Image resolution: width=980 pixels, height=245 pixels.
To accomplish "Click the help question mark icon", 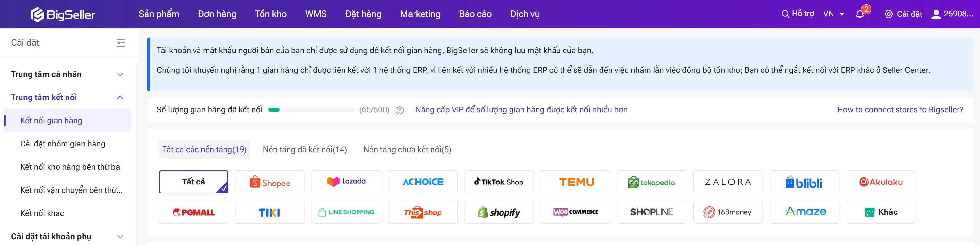I will (399, 110).
